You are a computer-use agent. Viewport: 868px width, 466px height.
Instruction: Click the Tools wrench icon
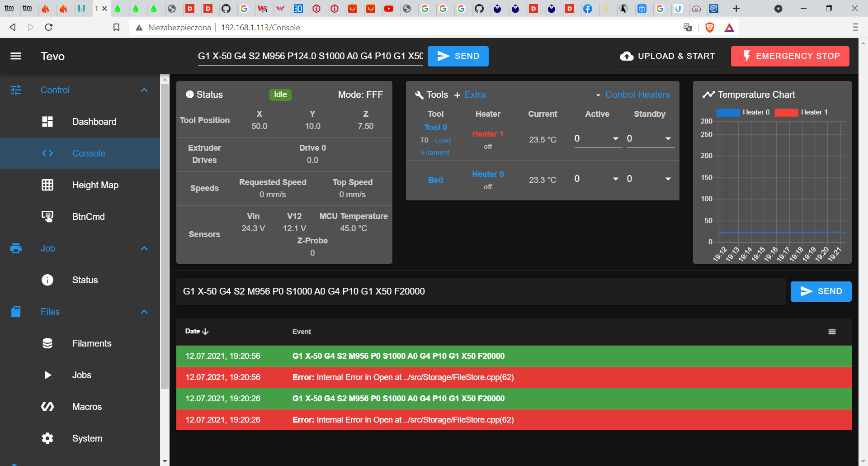point(419,95)
